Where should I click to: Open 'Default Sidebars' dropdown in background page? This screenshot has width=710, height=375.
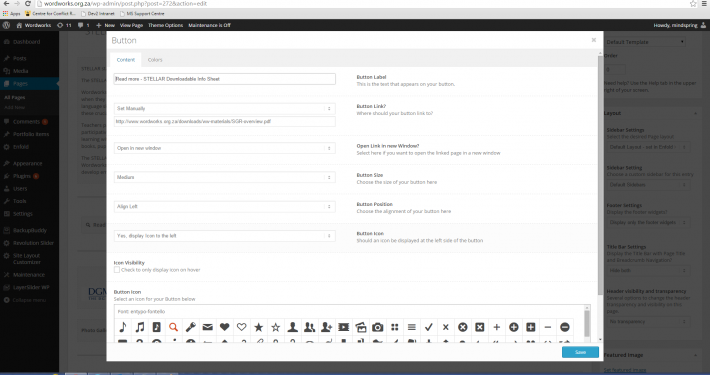[648, 185]
